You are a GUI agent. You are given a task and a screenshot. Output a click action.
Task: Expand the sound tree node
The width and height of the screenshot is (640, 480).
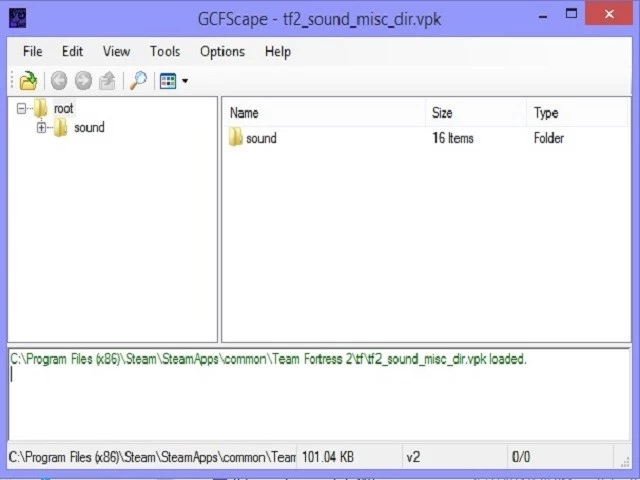tap(41, 128)
